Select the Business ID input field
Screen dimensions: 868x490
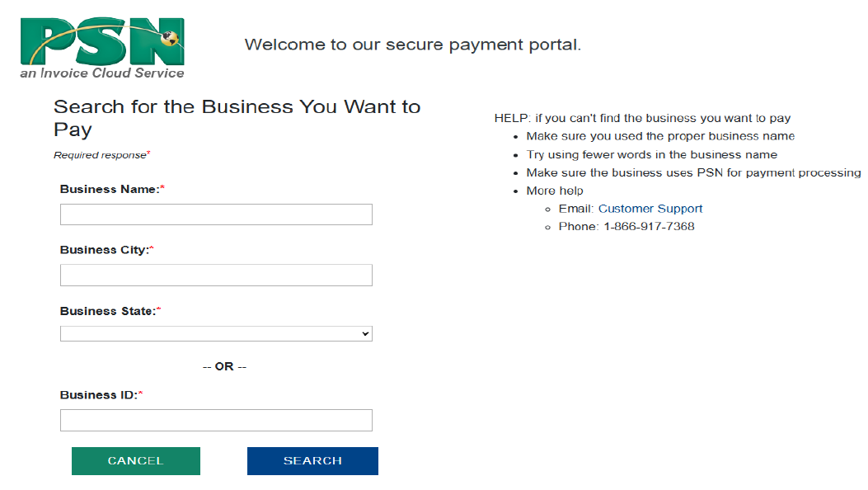click(x=216, y=421)
